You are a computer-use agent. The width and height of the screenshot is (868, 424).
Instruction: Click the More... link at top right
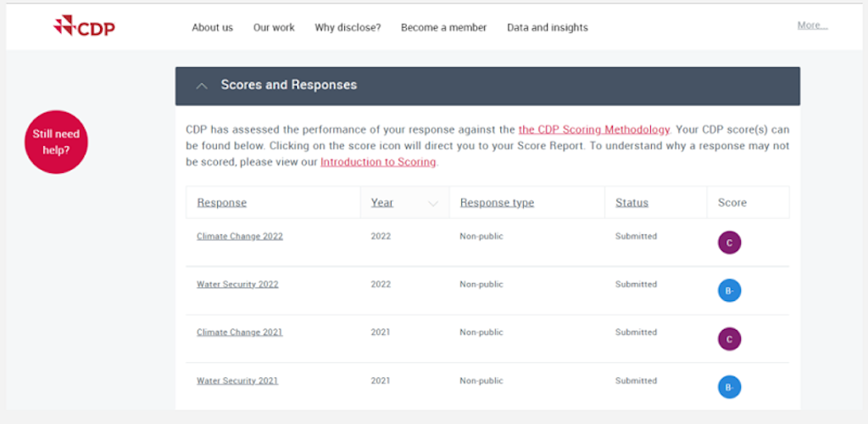click(812, 25)
